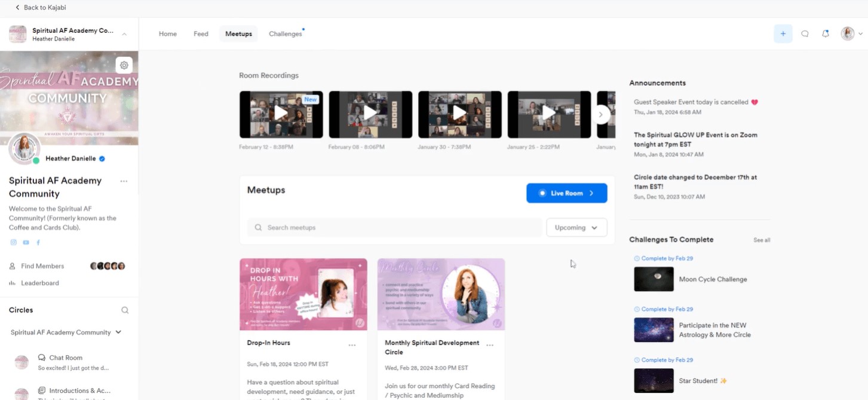Click the Chat Room circle icon

22,362
